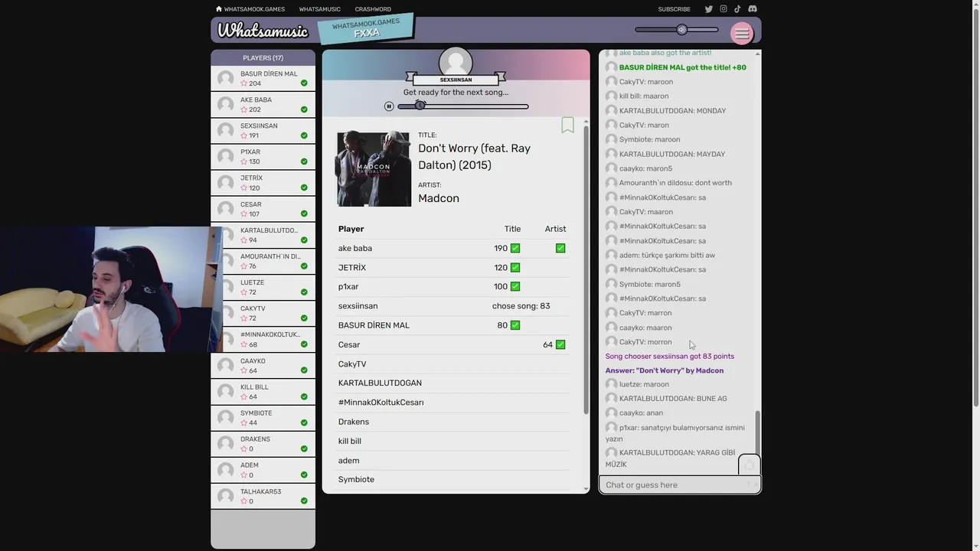The width and height of the screenshot is (980, 551).
Task: Click the AMOURANTH`IN DI... player row
Action: [x=263, y=261]
